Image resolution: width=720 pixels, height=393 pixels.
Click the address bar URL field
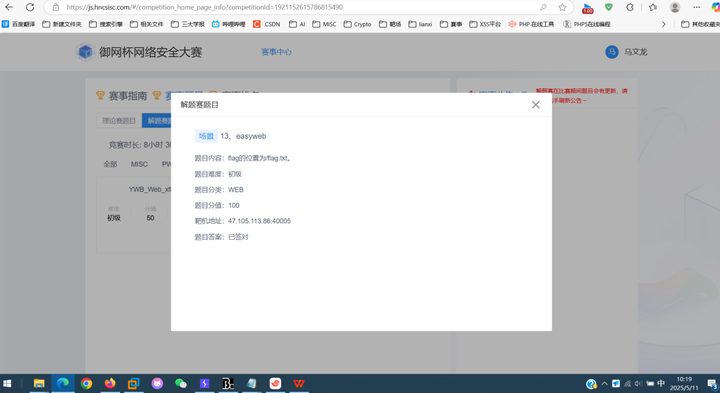point(298,7)
